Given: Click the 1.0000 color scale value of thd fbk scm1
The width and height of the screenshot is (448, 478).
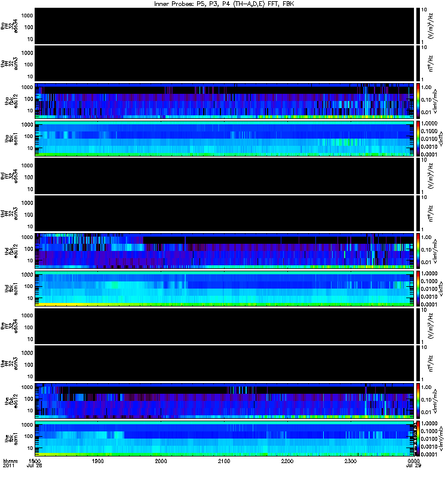Looking at the screenshot, I should coord(429,274).
